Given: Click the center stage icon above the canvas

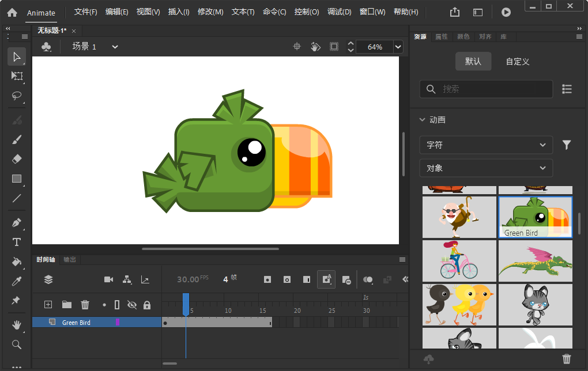Looking at the screenshot, I should [296, 46].
